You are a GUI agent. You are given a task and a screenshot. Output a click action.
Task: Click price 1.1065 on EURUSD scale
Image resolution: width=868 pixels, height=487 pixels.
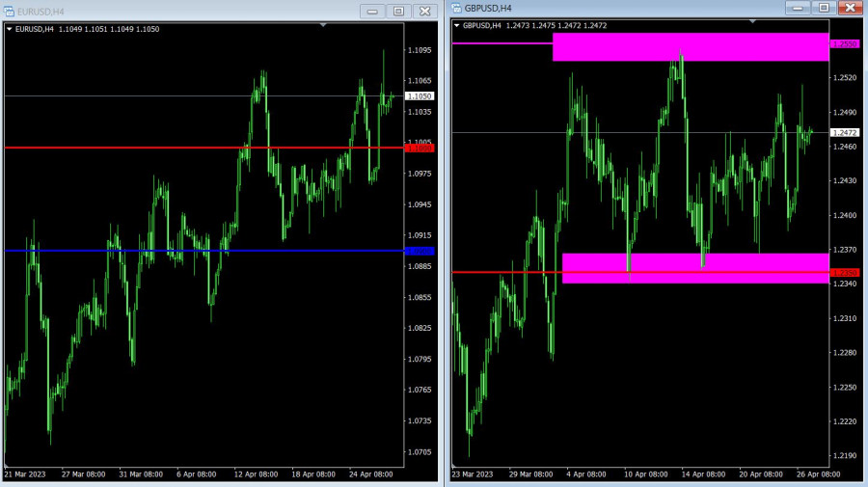(420, 81)
